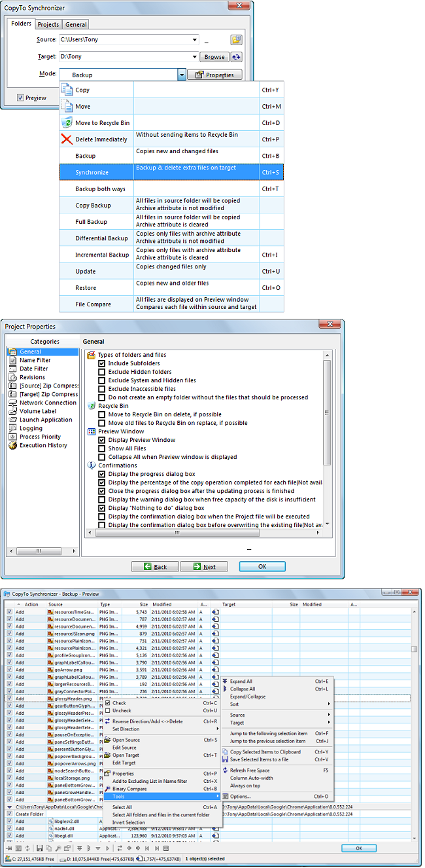
Task: Choose Move mode in the dropdown list
Action: (171, 106)
